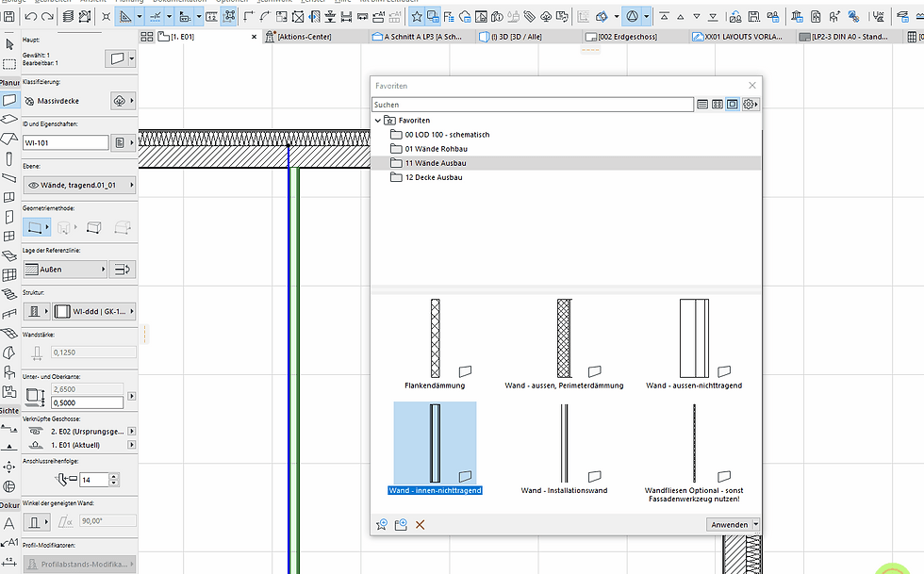Click the connection order stepper arrows
Screen dimensions: 924x574
[x=114, y=480]
